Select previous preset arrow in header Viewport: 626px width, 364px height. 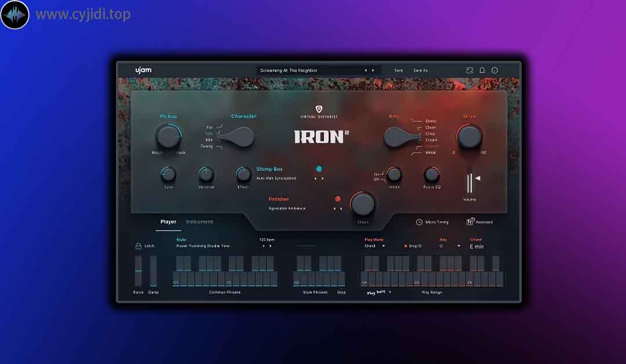pos(366,70)
